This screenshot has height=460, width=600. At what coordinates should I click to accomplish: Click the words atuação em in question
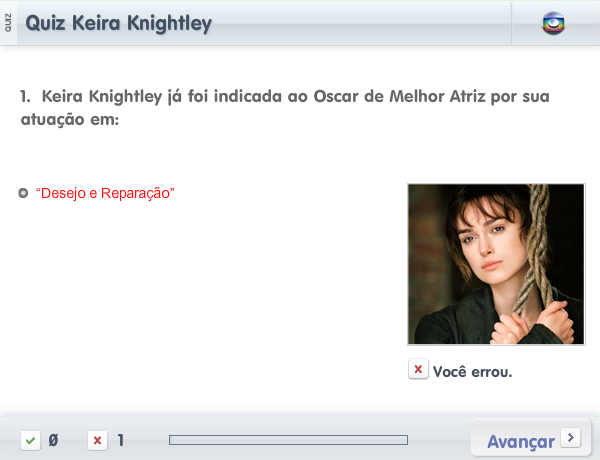click(70, 119)
